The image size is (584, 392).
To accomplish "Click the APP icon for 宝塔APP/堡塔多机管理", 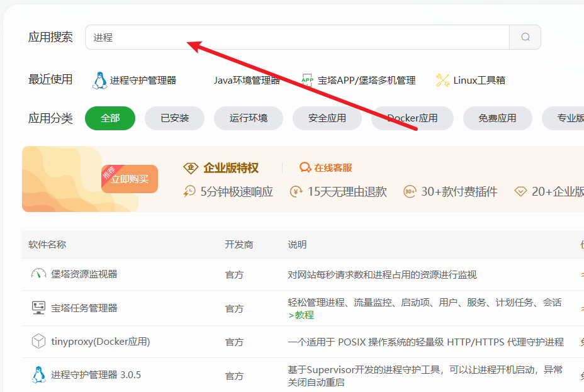I will pyautogui.click(x=307, y=80).
